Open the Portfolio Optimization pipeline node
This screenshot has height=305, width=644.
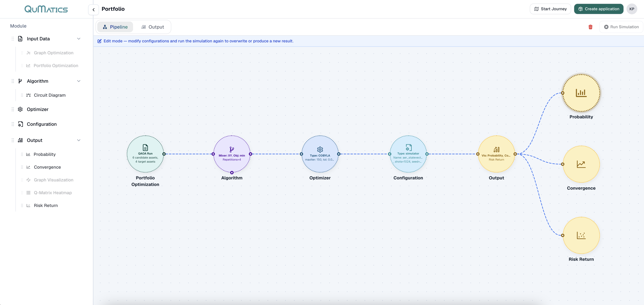pyautogui.click(x=145, y=154)
